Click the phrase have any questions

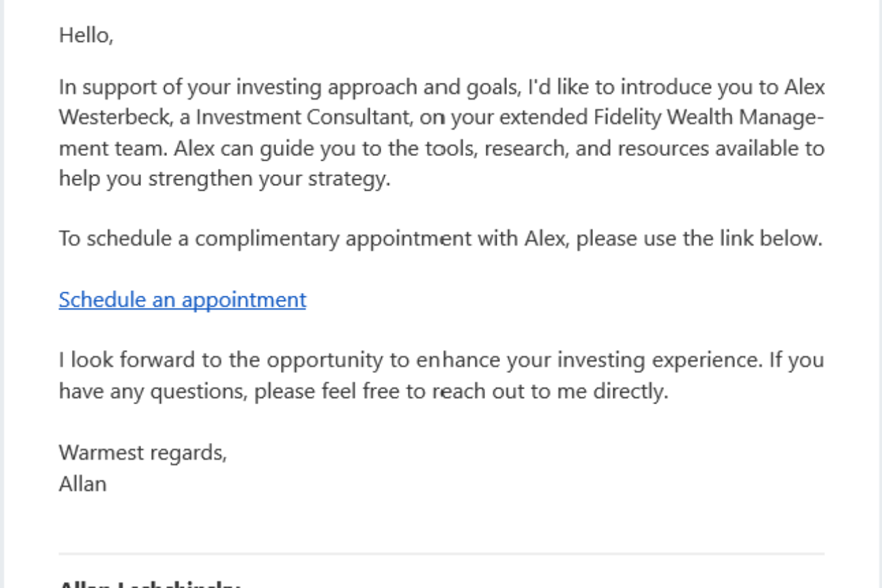point(152,391)
